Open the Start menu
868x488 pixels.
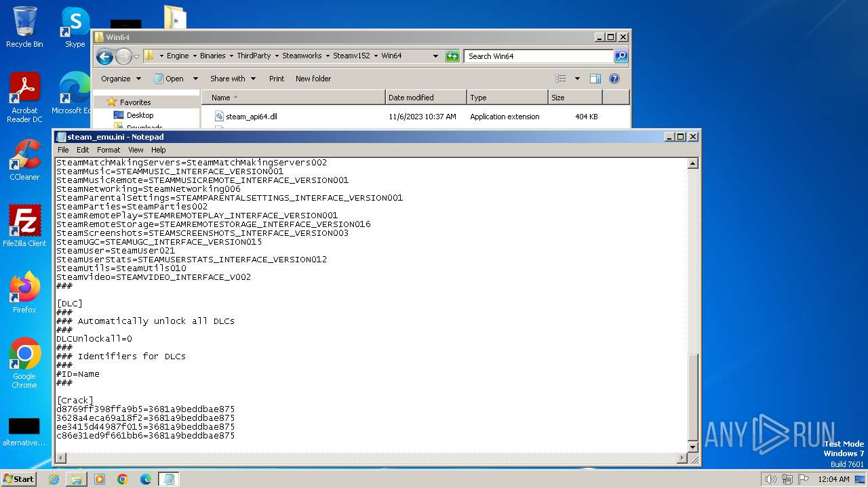click(19, 479)
